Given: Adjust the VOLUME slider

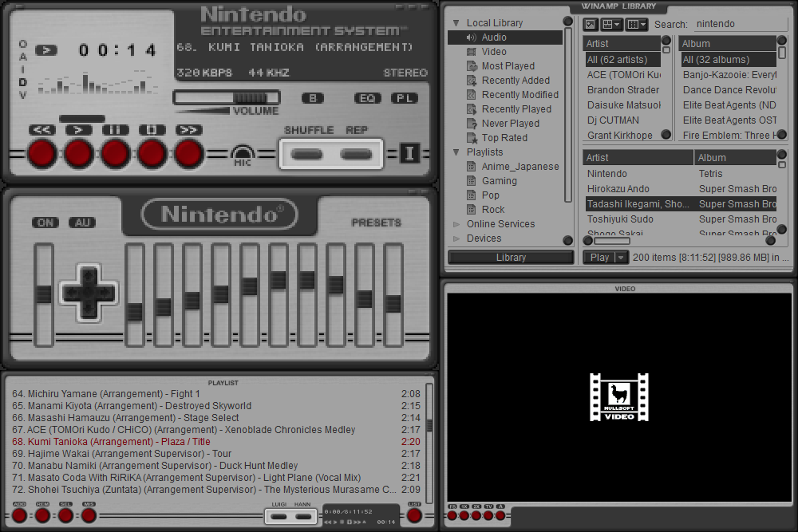Looking at the screenshot, I should coord(226,97).
